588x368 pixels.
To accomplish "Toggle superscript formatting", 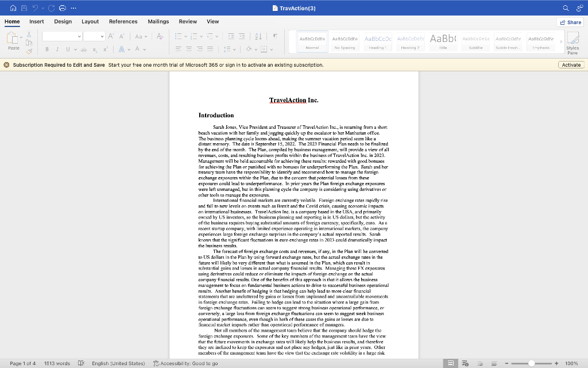I will pos(105,51).
